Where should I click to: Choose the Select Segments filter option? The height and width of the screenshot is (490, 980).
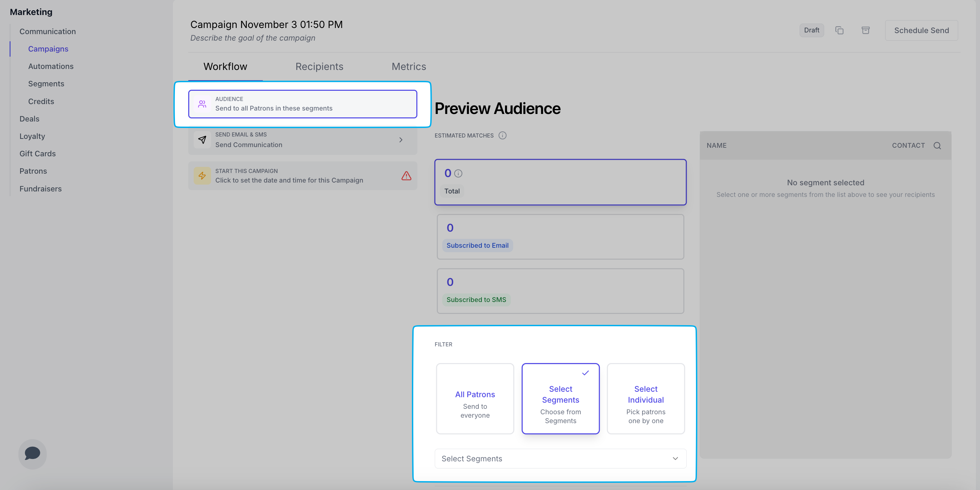(x=560, y=398)
